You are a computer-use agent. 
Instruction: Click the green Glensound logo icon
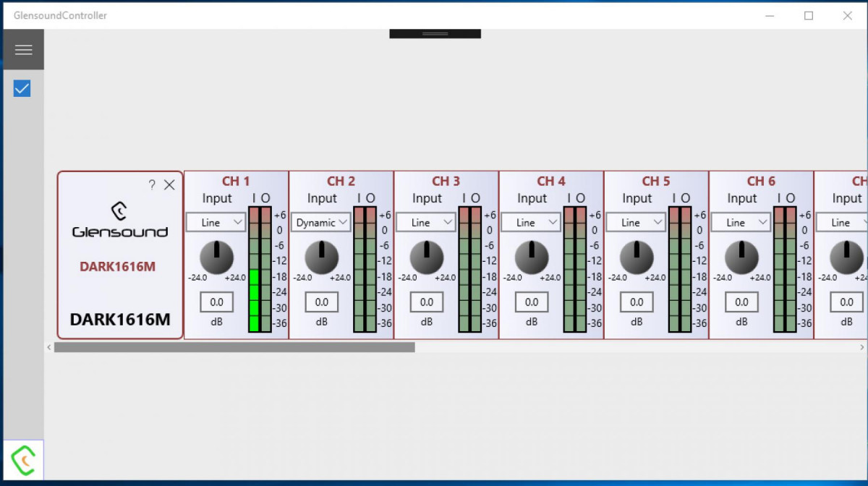23,460
